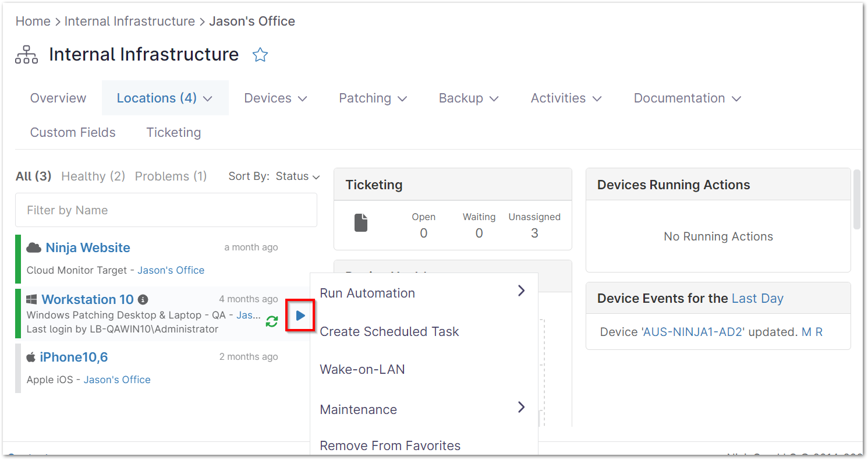
Task: Switch to the Overview tab
Action: tap(58, 98)
